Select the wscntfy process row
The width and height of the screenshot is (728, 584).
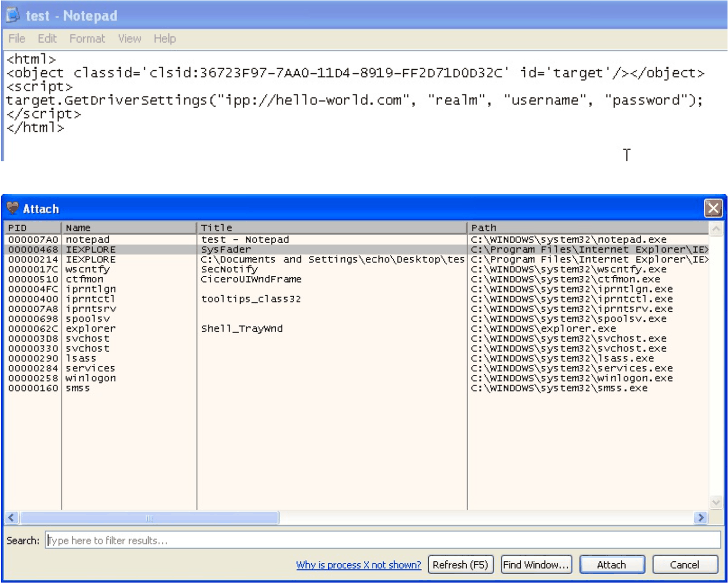coord(356,269)
